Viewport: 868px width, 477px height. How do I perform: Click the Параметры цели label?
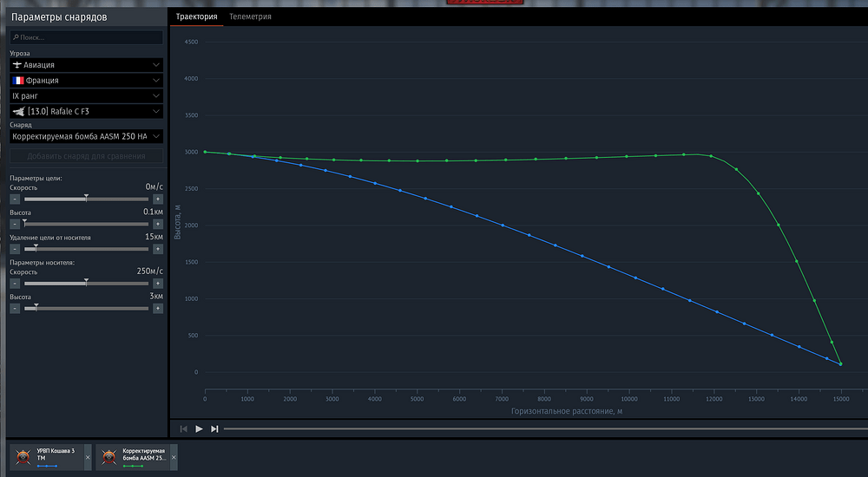pos(36,178)
